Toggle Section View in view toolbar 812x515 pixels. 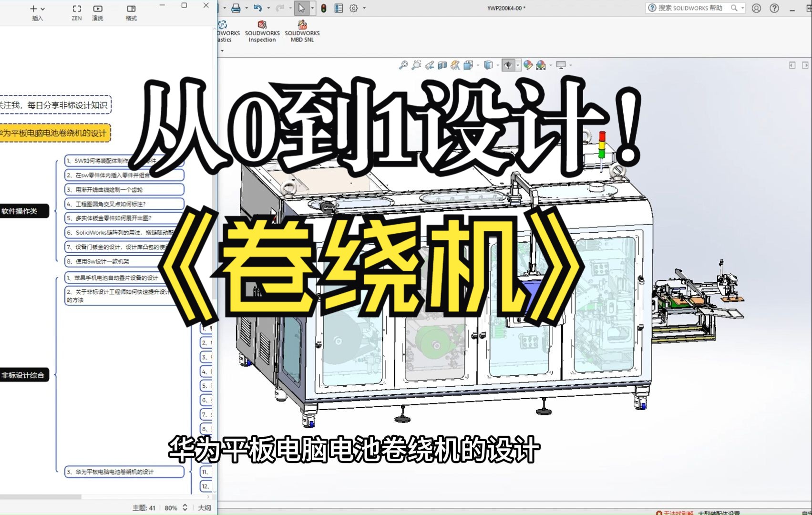[442, 65]
